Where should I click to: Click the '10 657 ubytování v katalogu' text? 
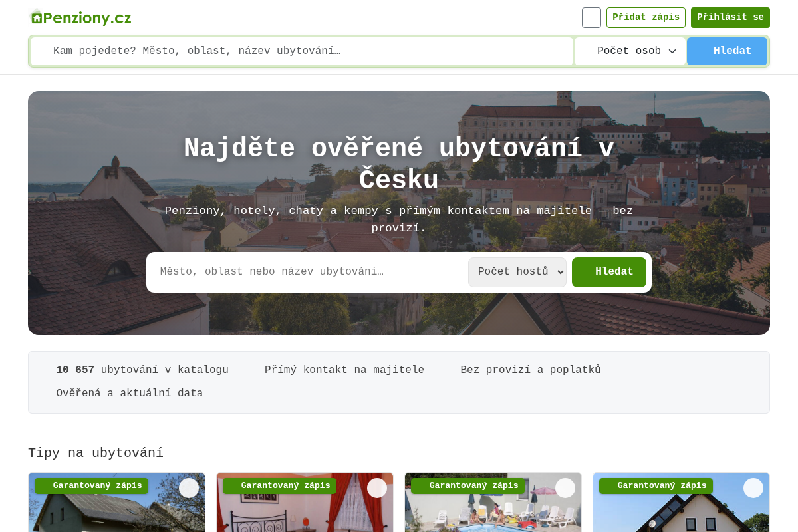pos(142,370)
